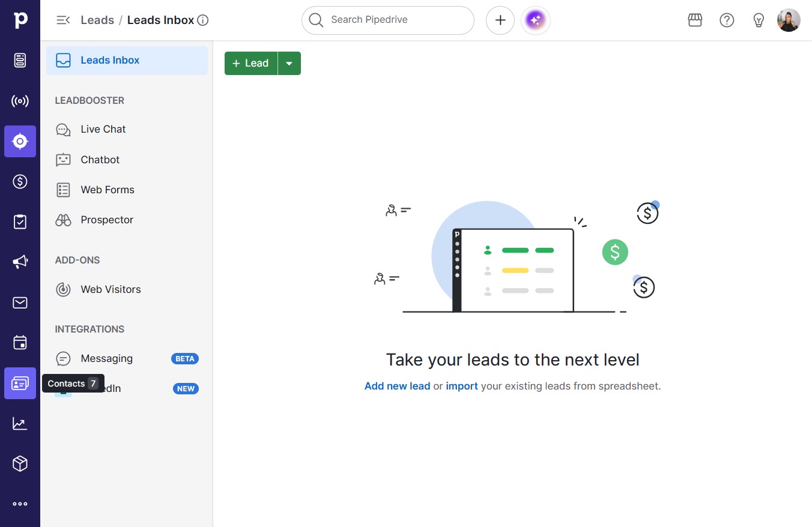Open Insights via the chart icon

click(20, 423)
